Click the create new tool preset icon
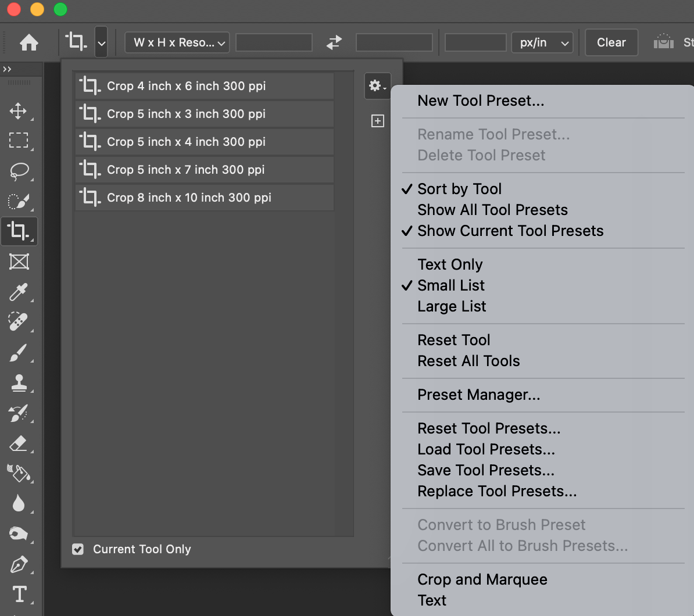 (378, 121)
